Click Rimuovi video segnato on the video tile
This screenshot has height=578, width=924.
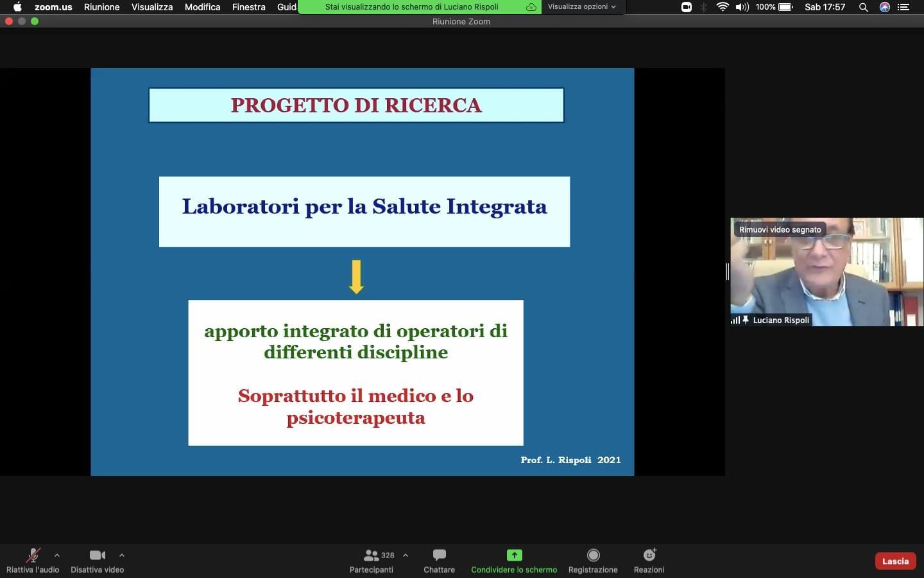click(x=780, y=229)
